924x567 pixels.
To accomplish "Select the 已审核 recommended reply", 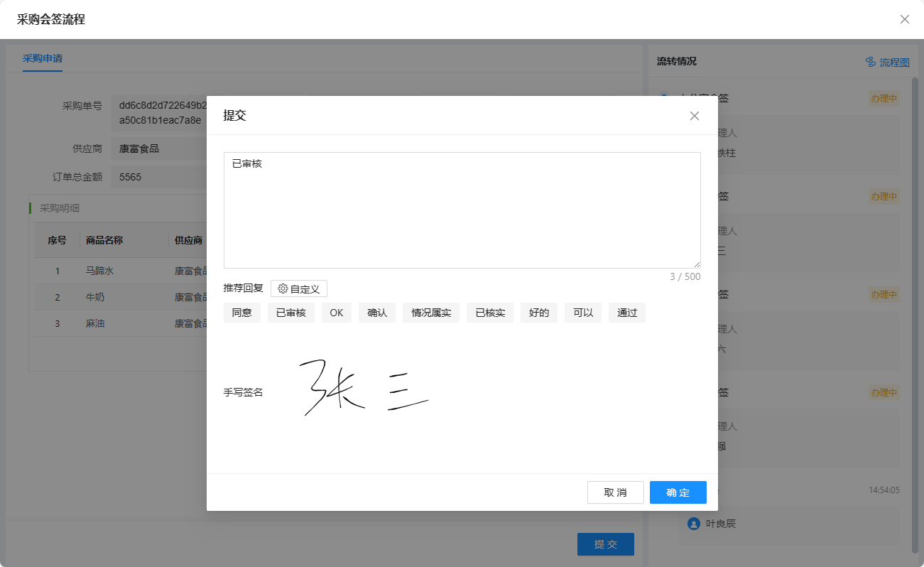I will pos(291,313).
